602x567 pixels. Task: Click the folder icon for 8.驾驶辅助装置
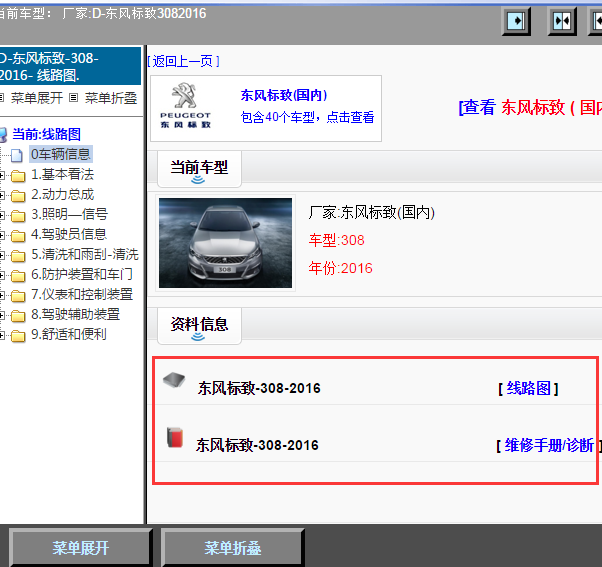18,315
